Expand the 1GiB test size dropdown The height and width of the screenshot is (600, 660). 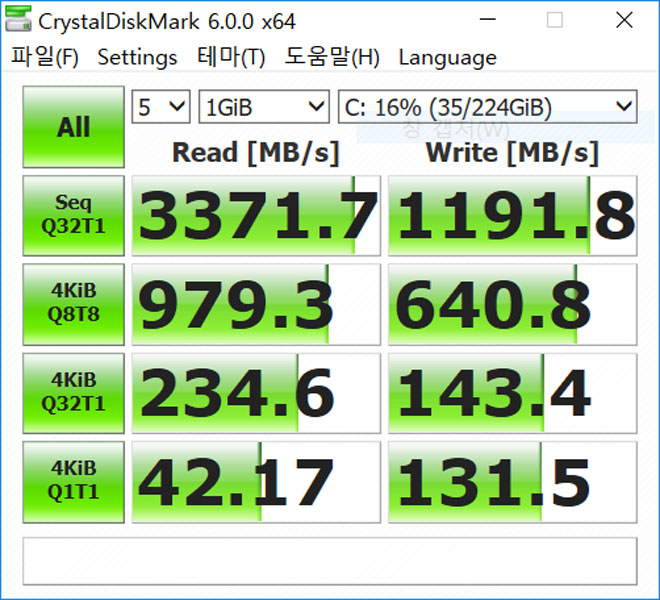click(264, 107)
